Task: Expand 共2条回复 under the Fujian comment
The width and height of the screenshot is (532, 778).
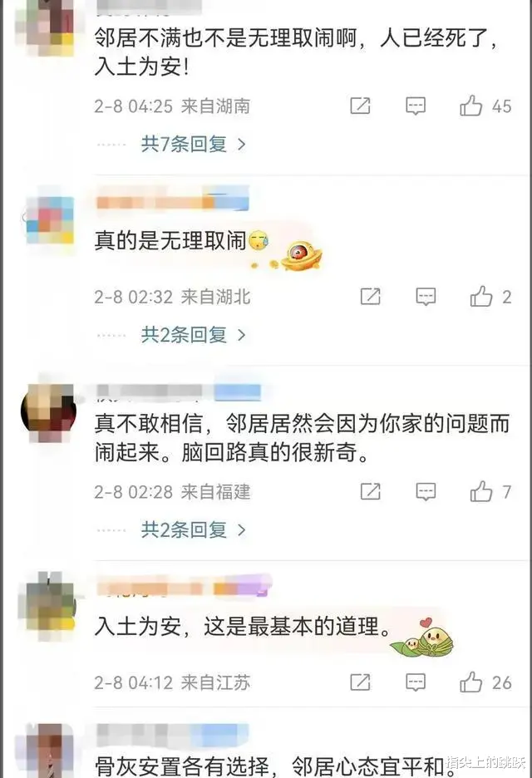Action: pos(193,530)
